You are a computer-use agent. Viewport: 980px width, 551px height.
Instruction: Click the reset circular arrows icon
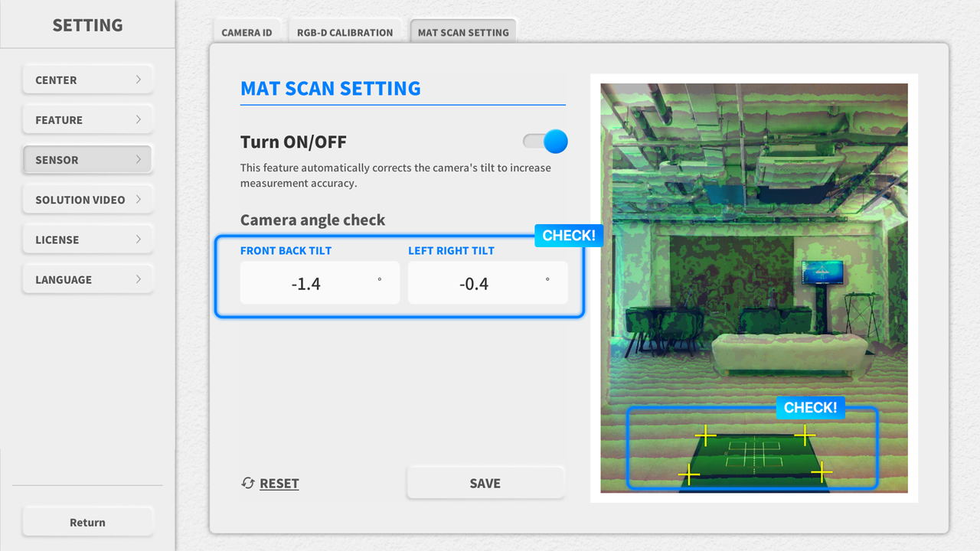point(247,483)
